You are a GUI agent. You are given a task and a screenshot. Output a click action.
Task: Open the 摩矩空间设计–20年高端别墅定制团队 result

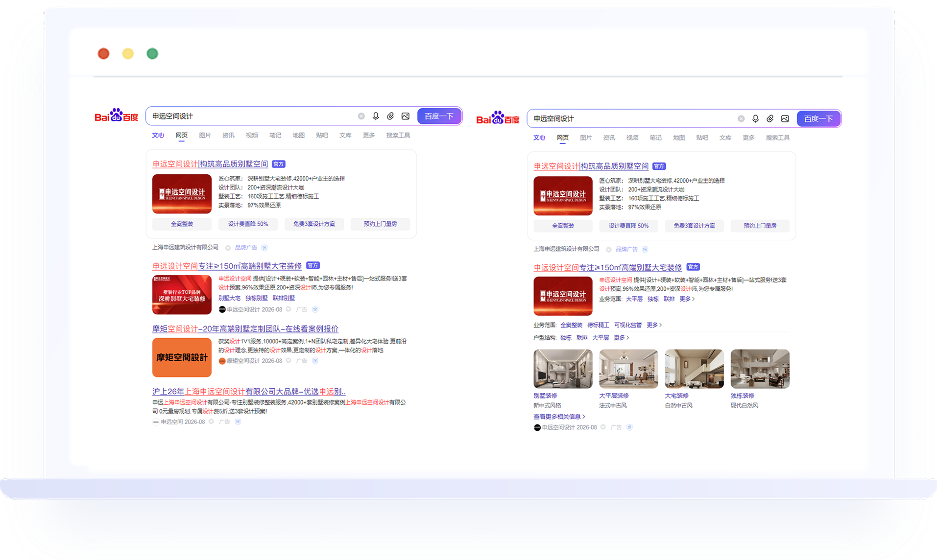[245, 328]
